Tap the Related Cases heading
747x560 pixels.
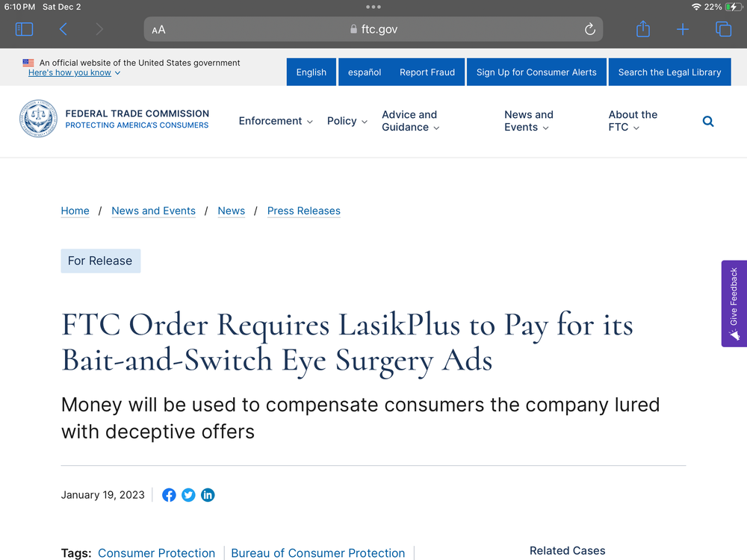568,551
